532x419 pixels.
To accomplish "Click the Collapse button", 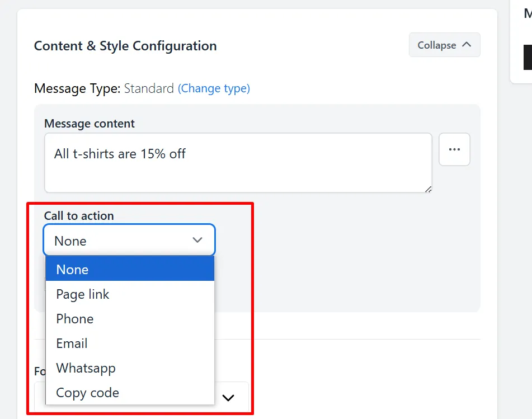I will point(444,45).
